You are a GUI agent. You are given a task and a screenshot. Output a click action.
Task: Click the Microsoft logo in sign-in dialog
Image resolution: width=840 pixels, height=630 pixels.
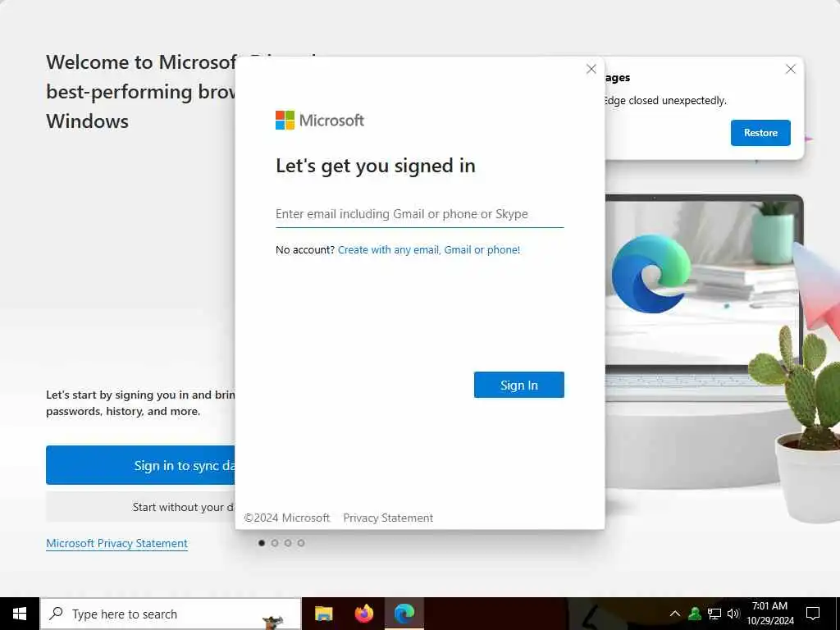(x=319, y=120)
